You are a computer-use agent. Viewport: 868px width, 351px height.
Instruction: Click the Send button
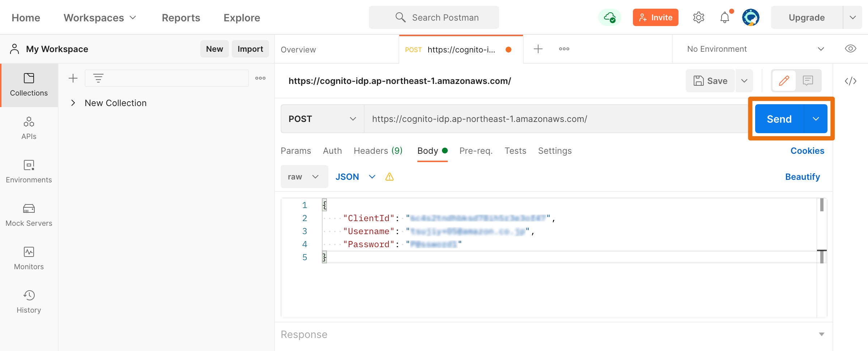[779, 119]
